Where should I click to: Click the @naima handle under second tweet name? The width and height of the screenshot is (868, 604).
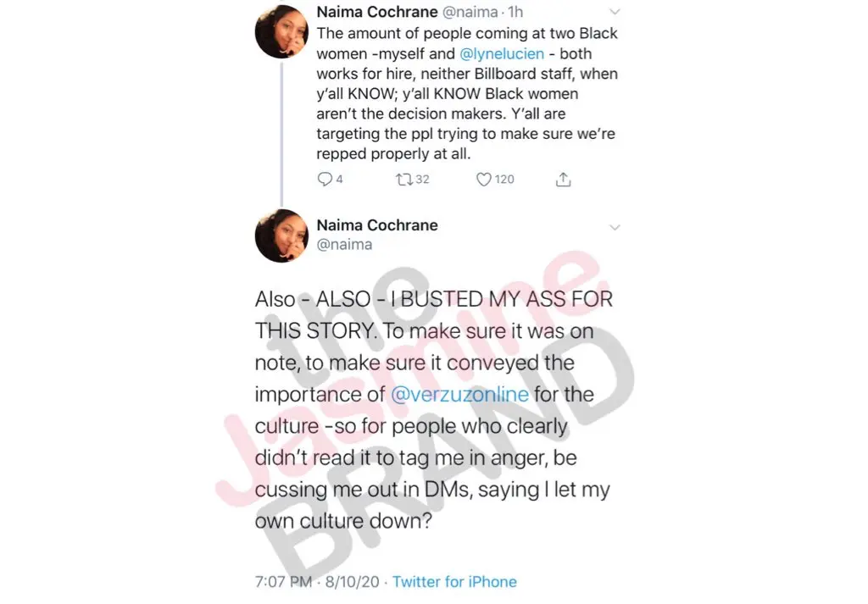pos(344,244)
